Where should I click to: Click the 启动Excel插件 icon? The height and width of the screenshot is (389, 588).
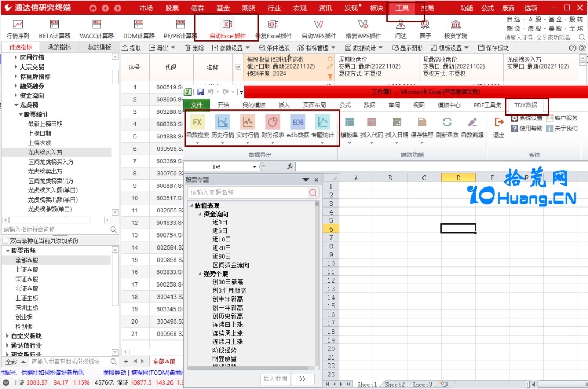point(227,25)
